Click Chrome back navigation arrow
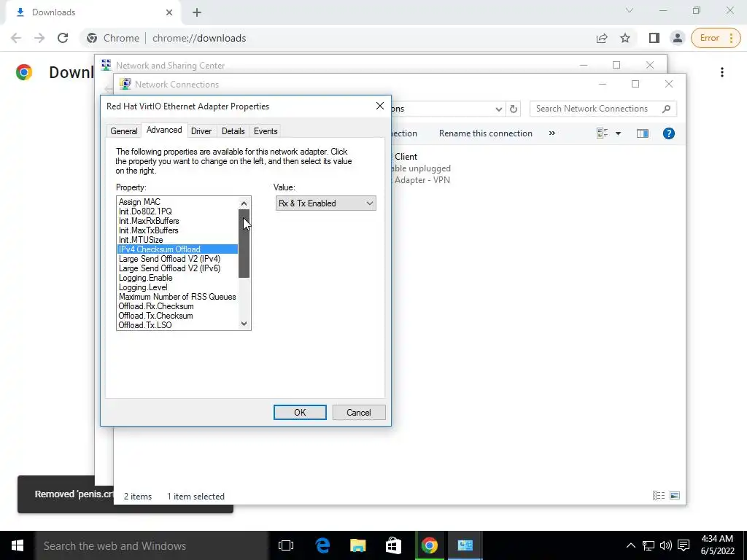The height and width of the screenshot is (560, 747). point(16,38)
